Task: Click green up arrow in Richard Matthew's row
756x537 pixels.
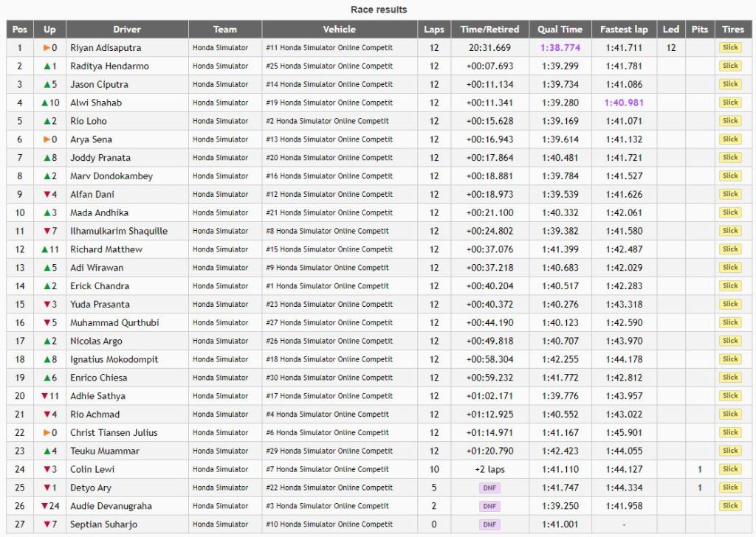Action: [x=44, y=249]
